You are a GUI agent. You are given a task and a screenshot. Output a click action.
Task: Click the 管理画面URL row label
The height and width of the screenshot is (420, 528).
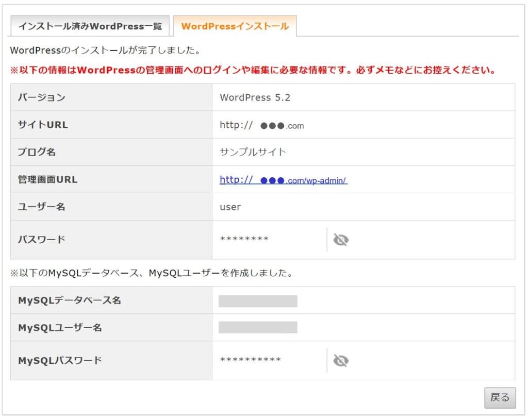tap(47, 180)
